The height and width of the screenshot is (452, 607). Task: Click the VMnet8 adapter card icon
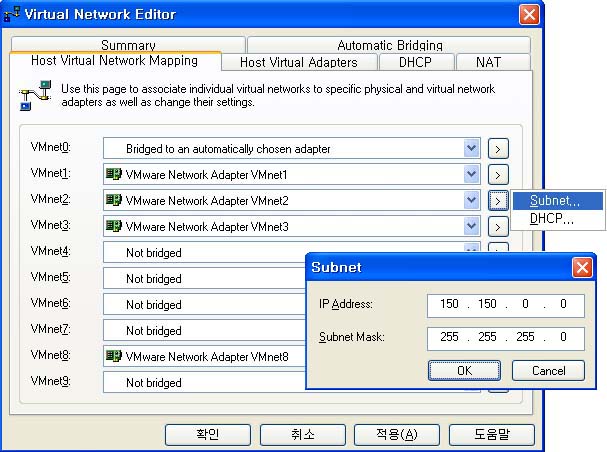tap(114, 356)
